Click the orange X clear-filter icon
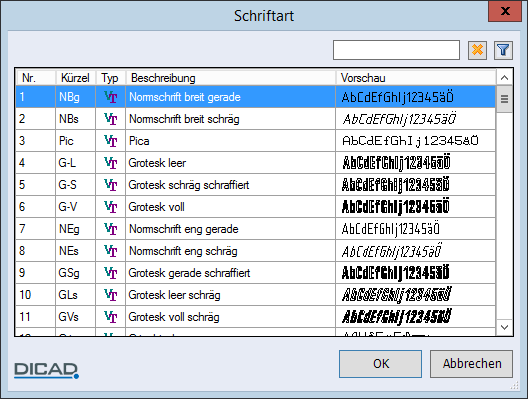The height and width of the screenshot is (399, 528). pyautogui.click(x=477, y=51)
